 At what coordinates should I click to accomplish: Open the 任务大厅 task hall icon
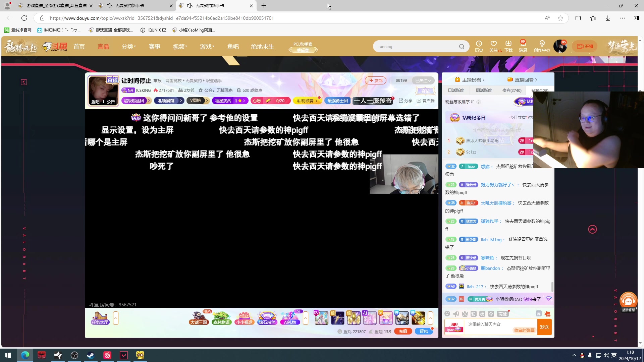coord(100,318)
